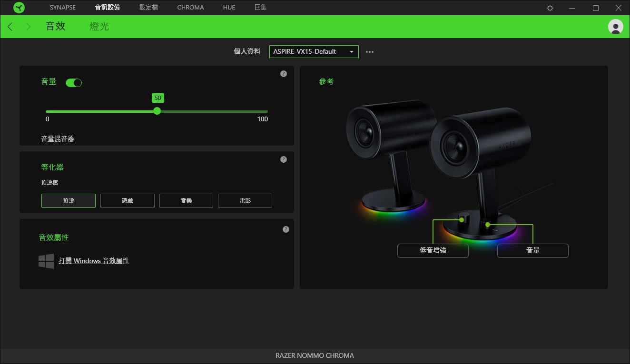Select the 電影 equalizer preset
The height and width of the screenshot is (364, 630).
pos(245,201)
